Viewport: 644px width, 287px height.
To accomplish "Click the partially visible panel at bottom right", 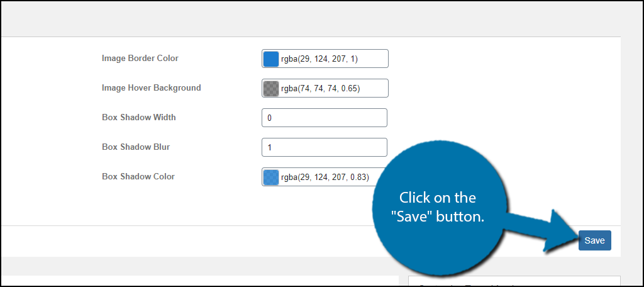I will (514, 281).
